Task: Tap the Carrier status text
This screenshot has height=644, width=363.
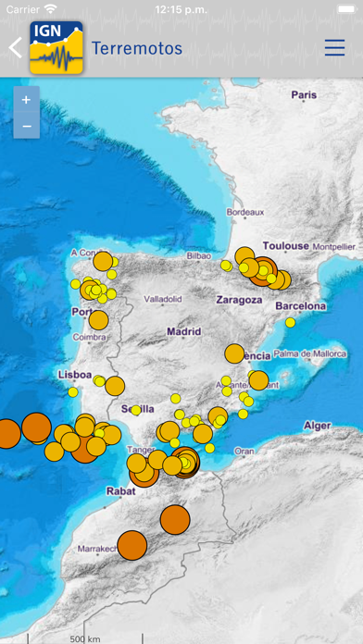Action: (23, 9)
